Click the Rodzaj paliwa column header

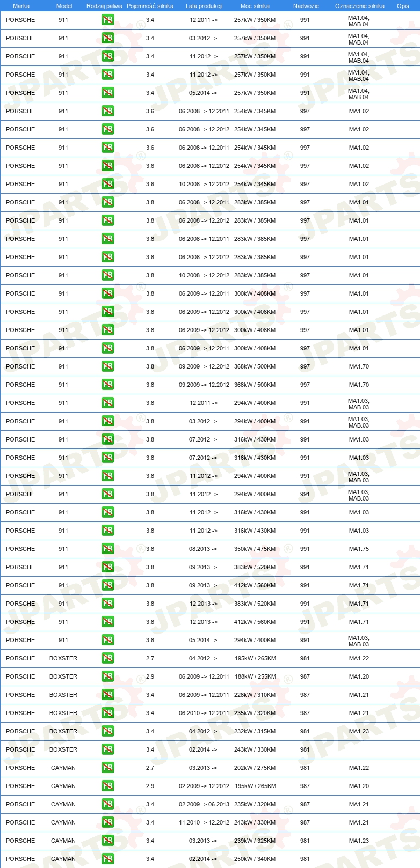coord(104,6)
